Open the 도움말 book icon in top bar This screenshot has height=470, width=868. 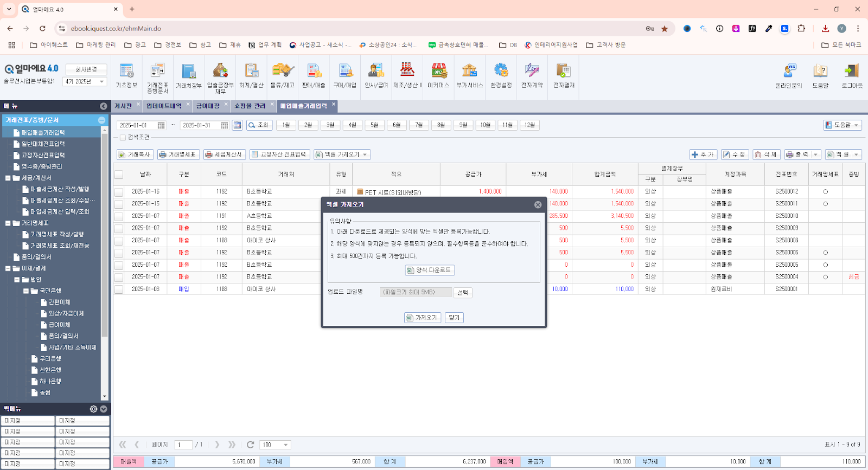pyautogui.click(x=820, y=76)
